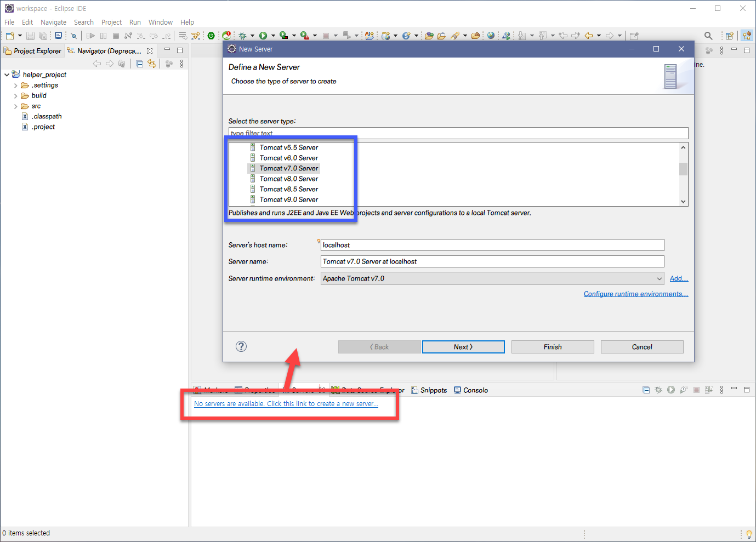The image size is (756, 542).
Task: Open the toolbar Back history dropdown arrow
Action: pos(599,36)
